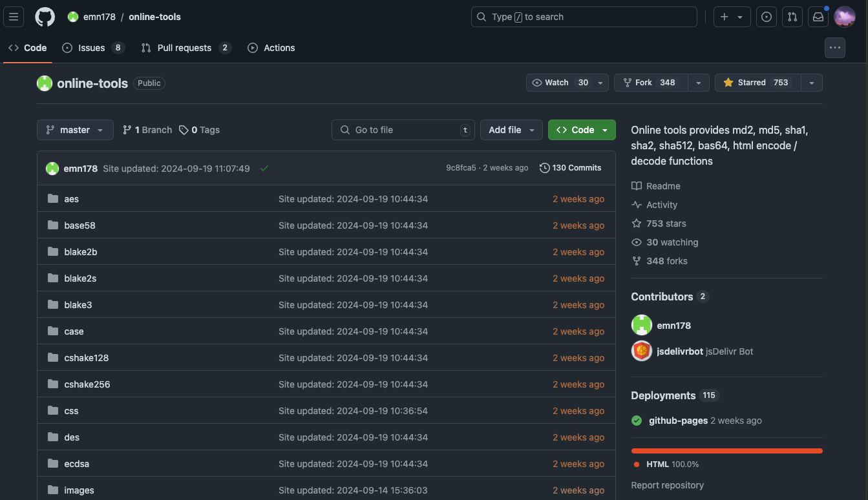868x500 pixels.
Task: Open the 1 Branch link
Action: pyautogui.click(x=147, y=130)
